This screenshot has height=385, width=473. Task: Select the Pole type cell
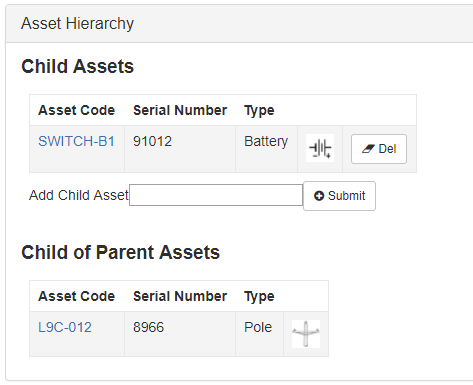pyautogui.click(x=259, y=334)
